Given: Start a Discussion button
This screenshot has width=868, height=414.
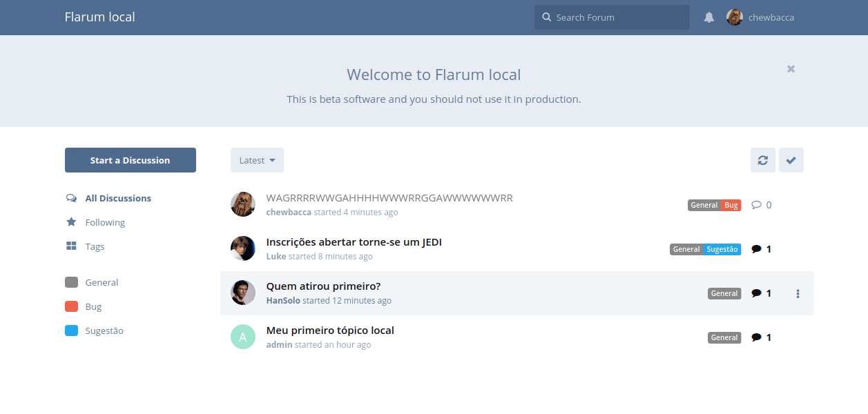Looking at the screenshot, I should click(x=131, y=160).
